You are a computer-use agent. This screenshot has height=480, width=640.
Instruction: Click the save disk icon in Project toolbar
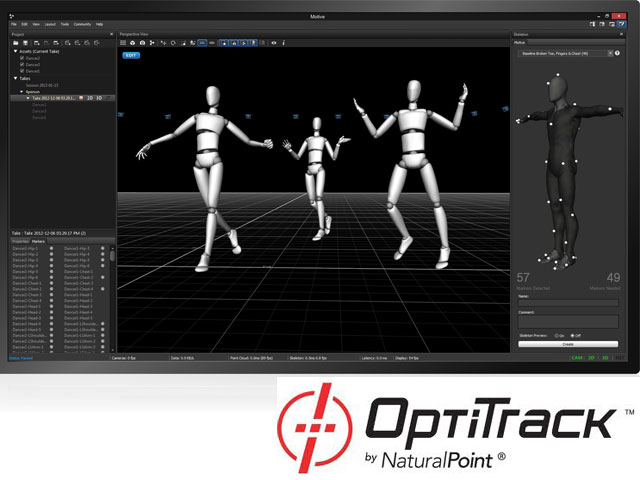[x=25, y=43]
